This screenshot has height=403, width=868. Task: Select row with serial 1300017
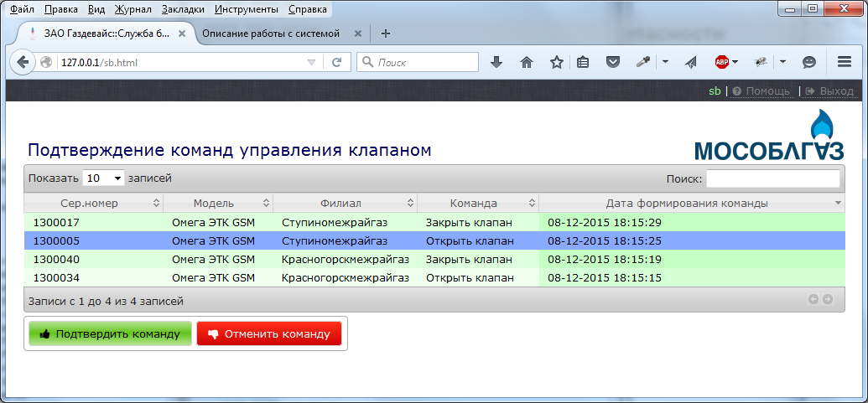point(434,222)
